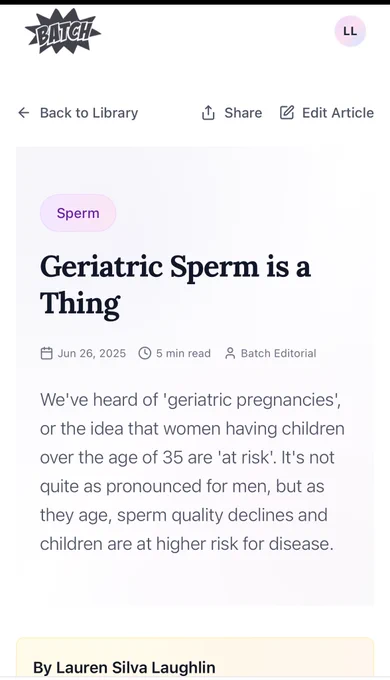The image size is (390, 680).
Task: Click the edit pencil icon
Action: [287, 113]
